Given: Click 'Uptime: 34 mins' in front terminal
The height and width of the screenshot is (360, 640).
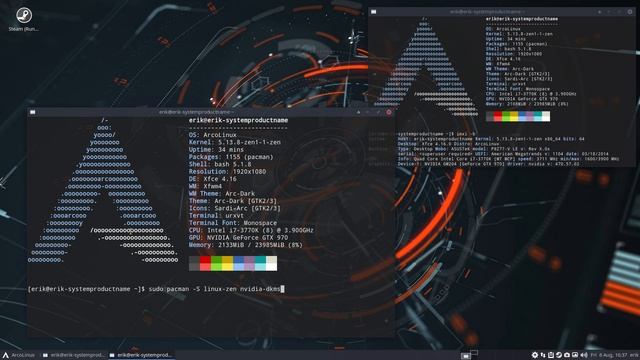Looking at the screenshot, I should [x=216, y=150].
